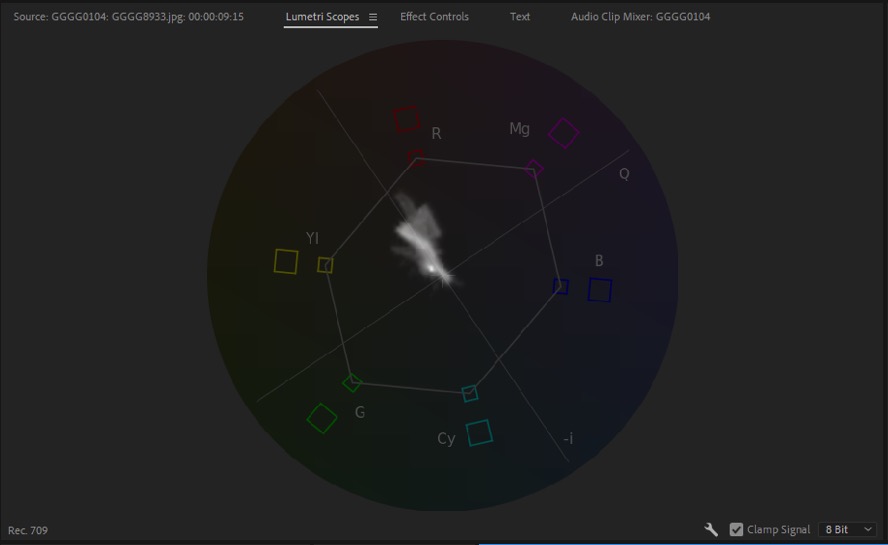Select the Source: GGGG0104 panel tab
The image size is (888, 545).
(129, 17)
